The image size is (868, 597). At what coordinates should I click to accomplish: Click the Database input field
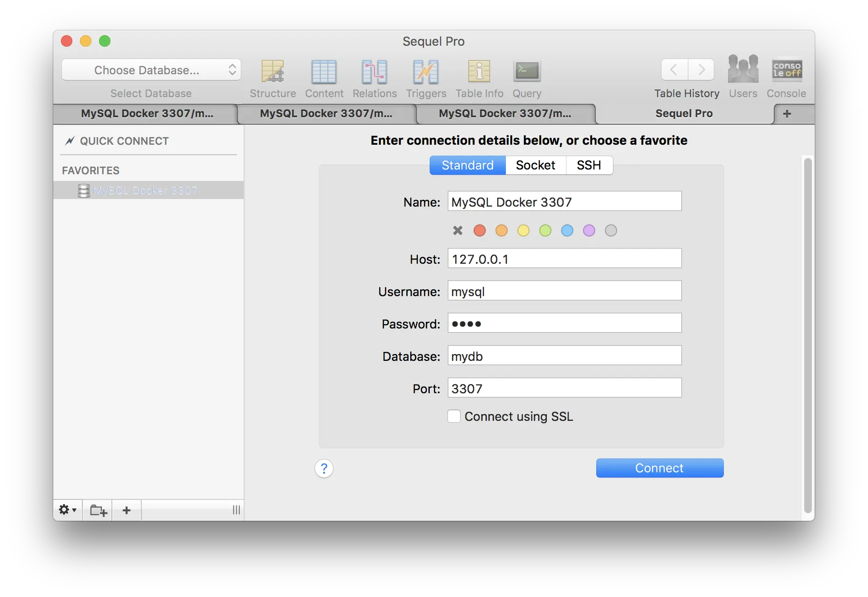click(564, 356)
